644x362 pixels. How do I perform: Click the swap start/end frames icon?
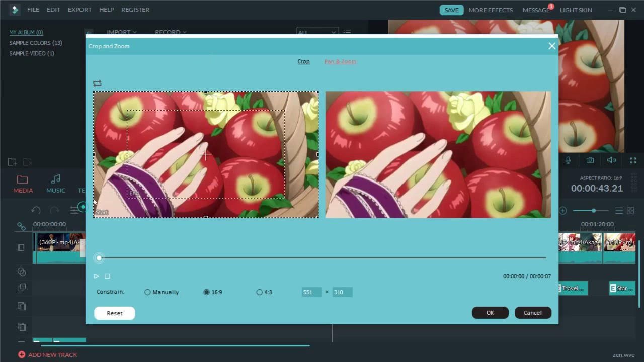pyautogui.click(x=97, y=83)
